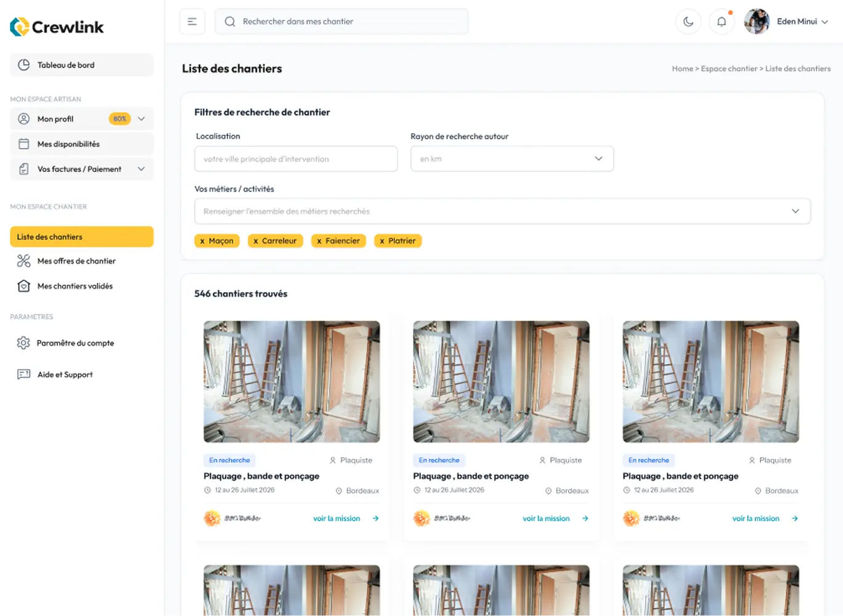Click the Mes offres de chantier tools icon

pyautogui.click(x=24, y=261)
